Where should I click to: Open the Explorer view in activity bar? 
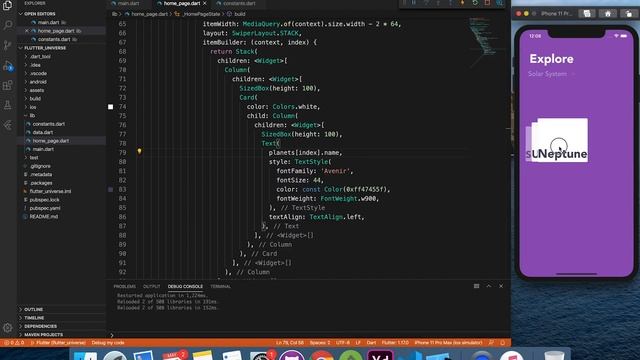pos(7,5)
